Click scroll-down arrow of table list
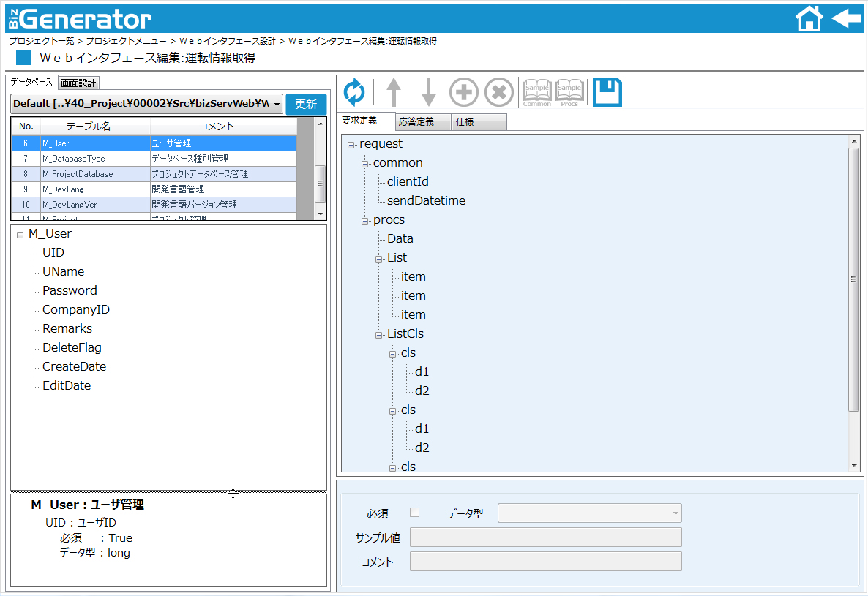Viewport: 868px width, 596px height. tap(321, 214)
